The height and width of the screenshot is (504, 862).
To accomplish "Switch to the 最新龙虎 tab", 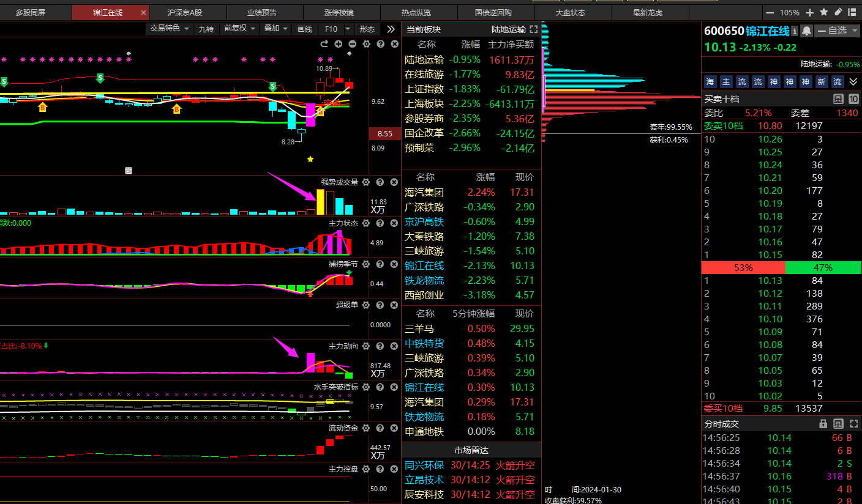I will point(648,12).
